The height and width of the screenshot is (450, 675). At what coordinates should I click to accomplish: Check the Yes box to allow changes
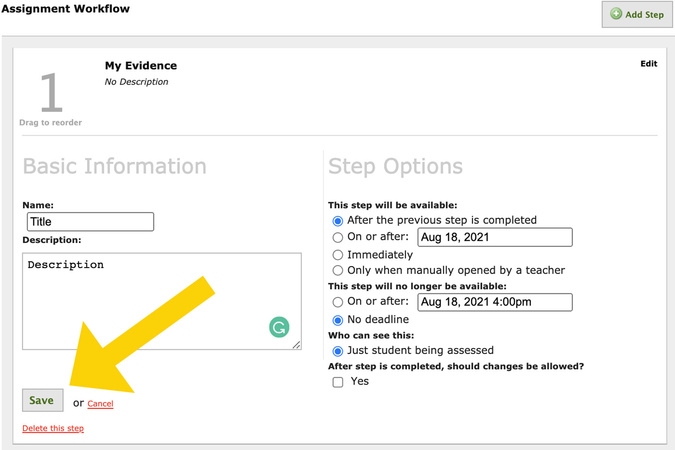(338, 382)
